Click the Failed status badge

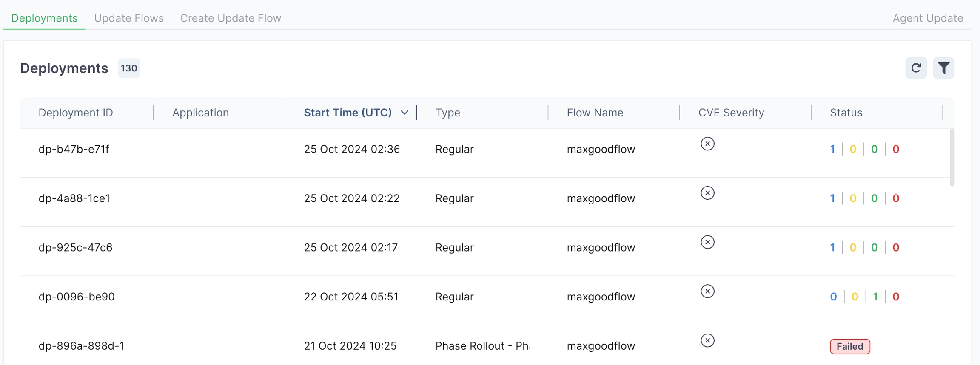[849, 346]
